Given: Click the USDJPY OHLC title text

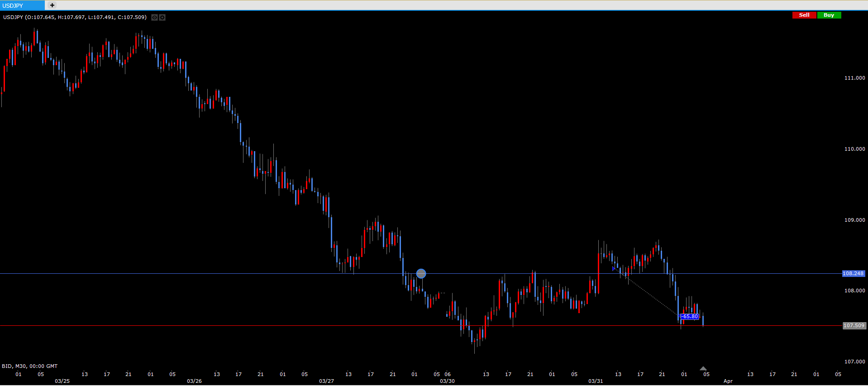Looking at the screenshot, I should point(75,17).
